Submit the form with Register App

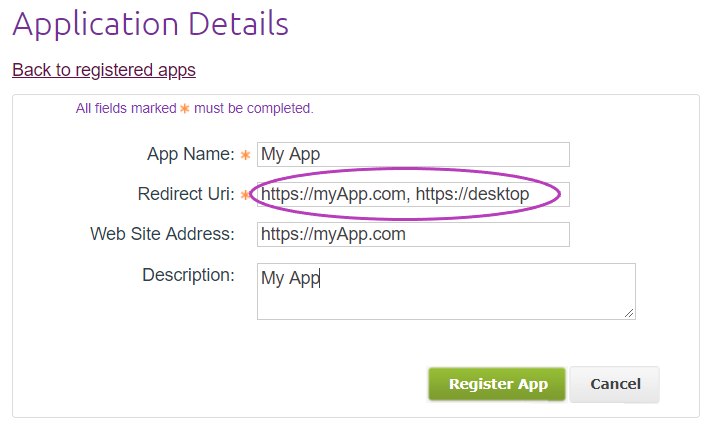(x=497, y=384)
